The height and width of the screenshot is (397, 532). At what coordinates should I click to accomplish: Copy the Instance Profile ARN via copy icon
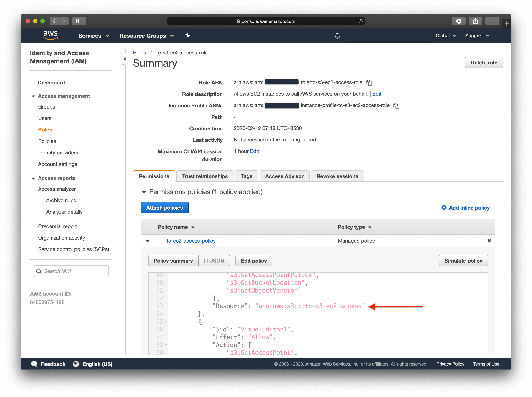(x=397, y=106)
